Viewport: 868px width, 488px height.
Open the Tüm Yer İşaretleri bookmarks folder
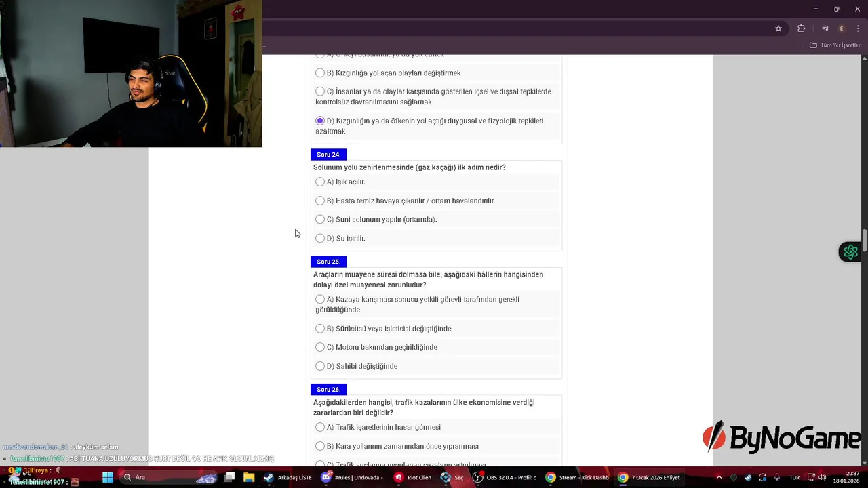pos(835,45)
